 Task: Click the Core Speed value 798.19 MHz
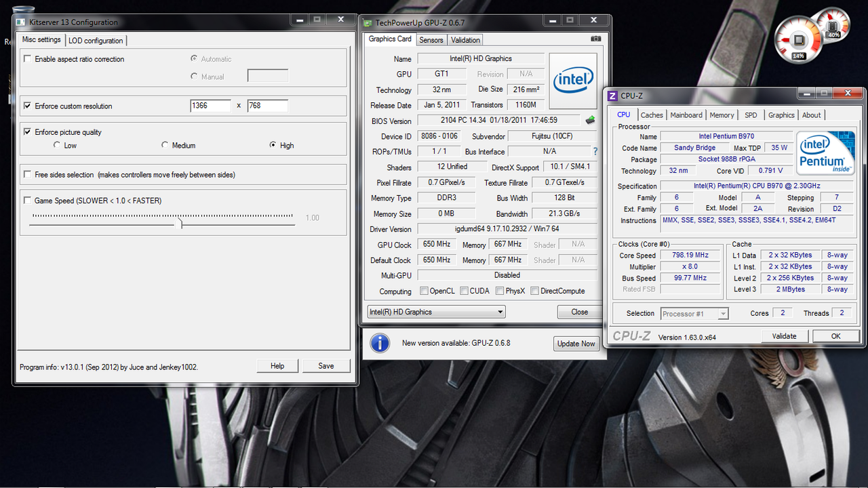(690, 255)
